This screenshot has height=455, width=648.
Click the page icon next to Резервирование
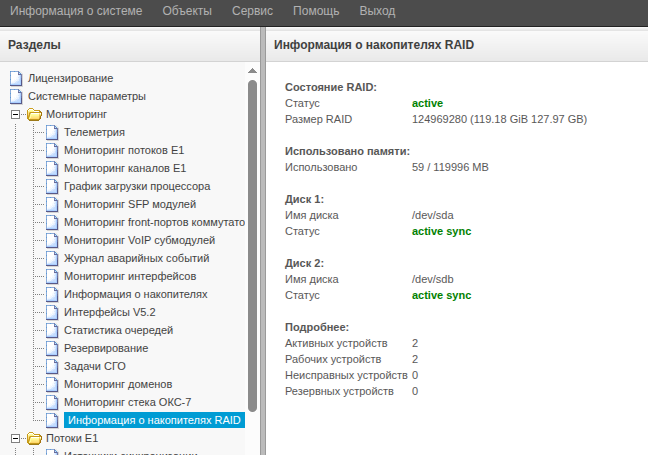pyautogui.click(x=52, y=348)
